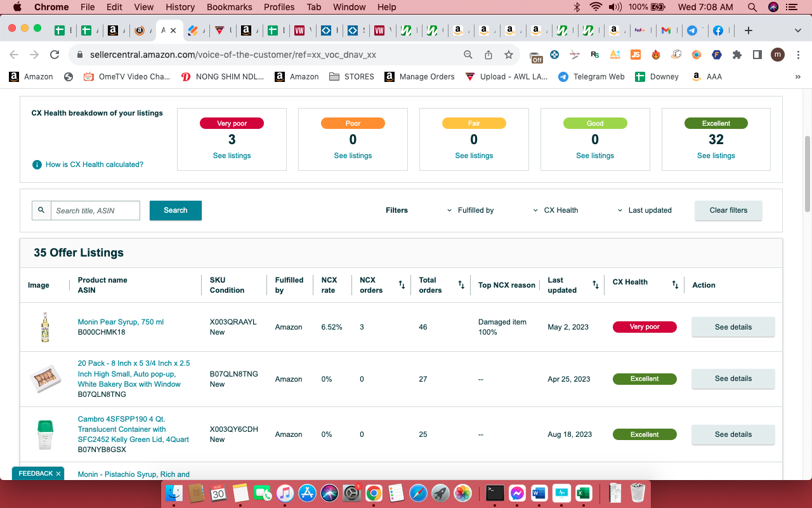812x508 pixels.
Task: Open the History menu
Action: pyautogui.click(x=180, y=7)
